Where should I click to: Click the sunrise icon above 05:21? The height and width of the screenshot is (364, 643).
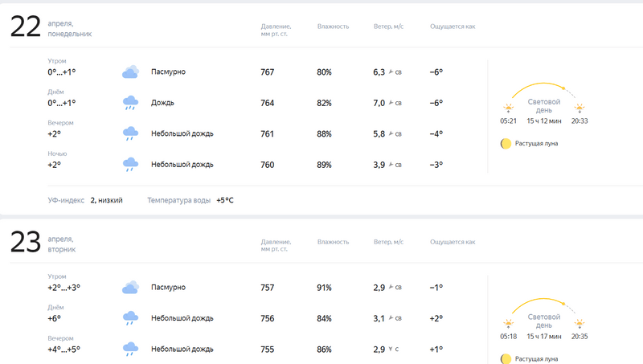pos(508,108)
